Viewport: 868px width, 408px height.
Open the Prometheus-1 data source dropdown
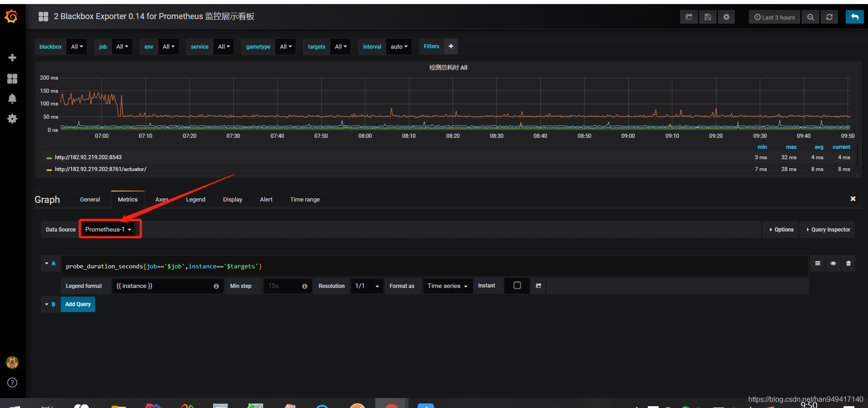108,229
